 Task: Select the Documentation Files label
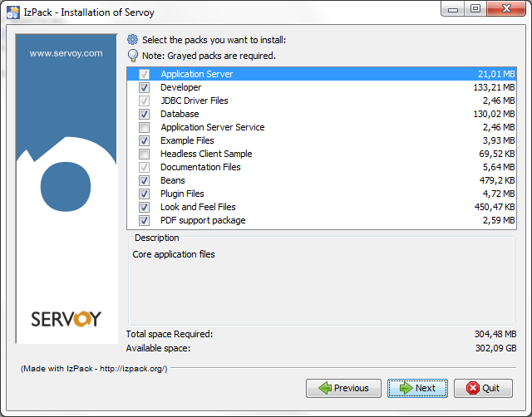(x=200, y=167)
